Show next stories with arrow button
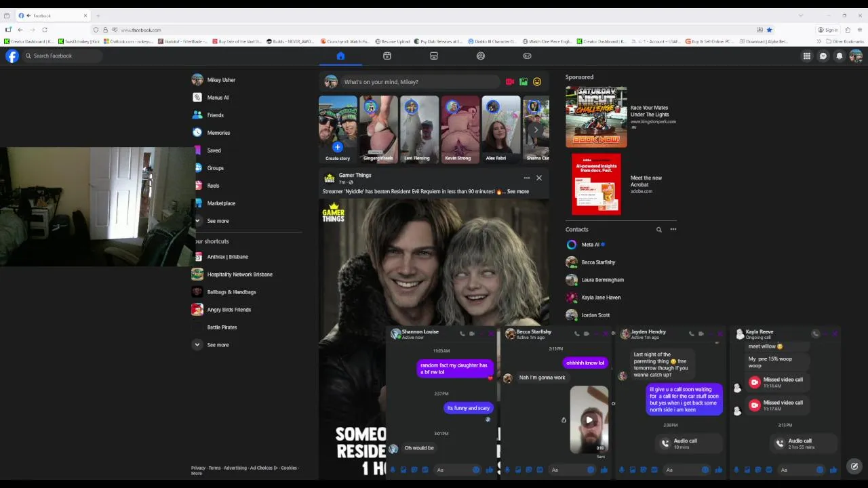 pyautogui.click(x=536, y=129)
